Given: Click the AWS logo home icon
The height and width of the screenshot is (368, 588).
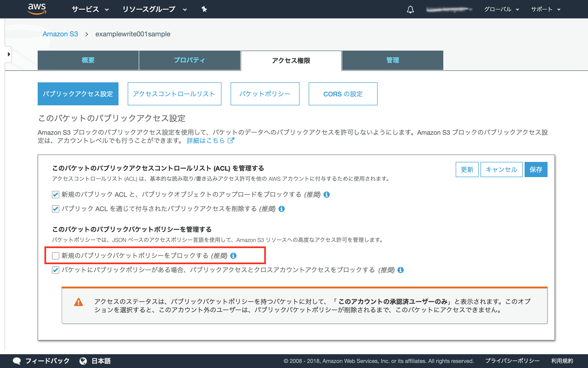Looking at the screenshot, I should click(x=37, y=9).
